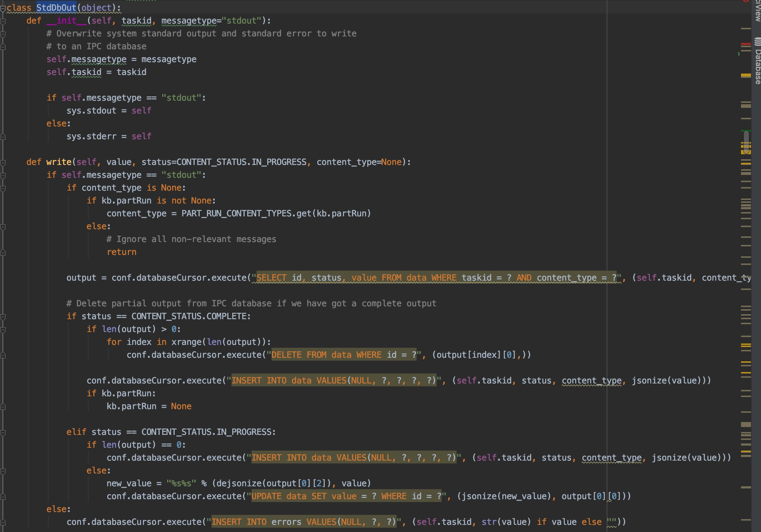This screenshot has height=532, width=761.
Task: Click 'new_value' assignment line
Action: 239,483
